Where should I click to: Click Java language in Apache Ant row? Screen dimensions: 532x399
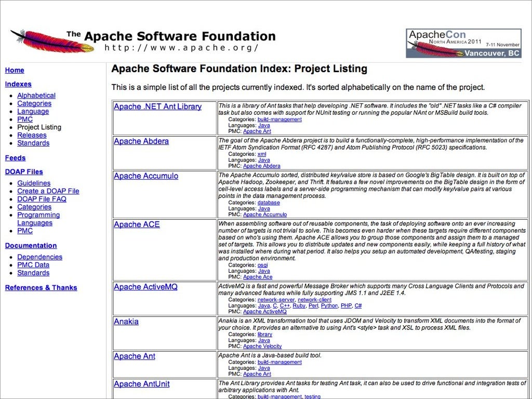tap(264, 368)
